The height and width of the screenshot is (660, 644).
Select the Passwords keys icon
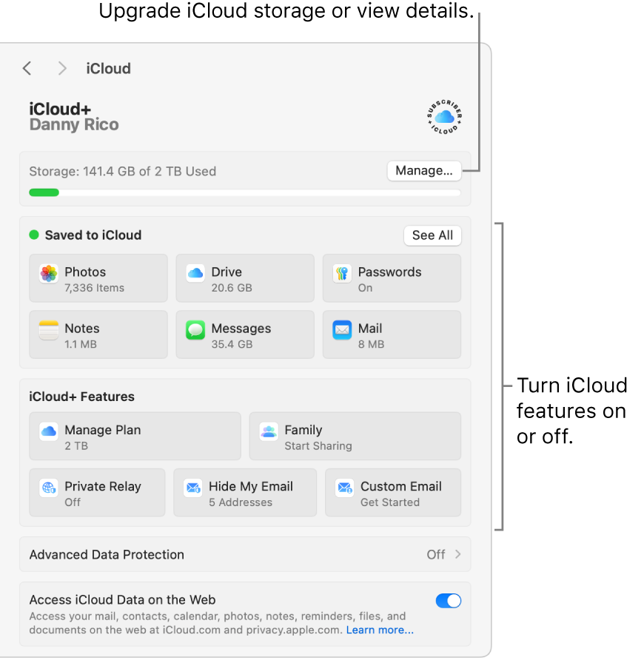(341, 274)
